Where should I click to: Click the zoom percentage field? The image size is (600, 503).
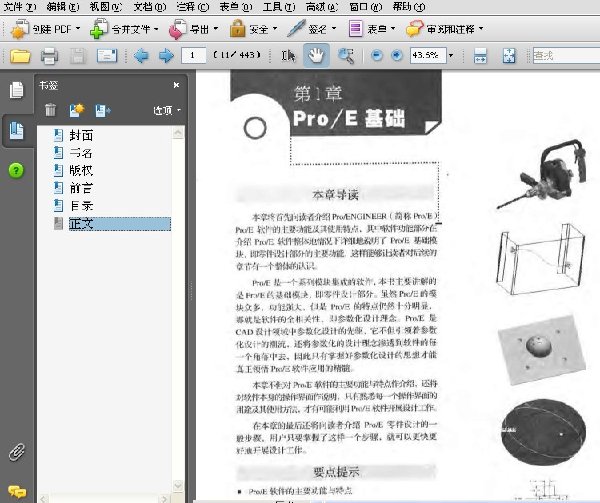[428, 55]
